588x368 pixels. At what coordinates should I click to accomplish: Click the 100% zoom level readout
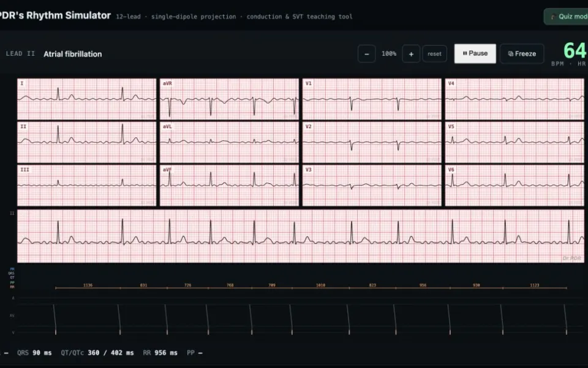pos(389,54)
